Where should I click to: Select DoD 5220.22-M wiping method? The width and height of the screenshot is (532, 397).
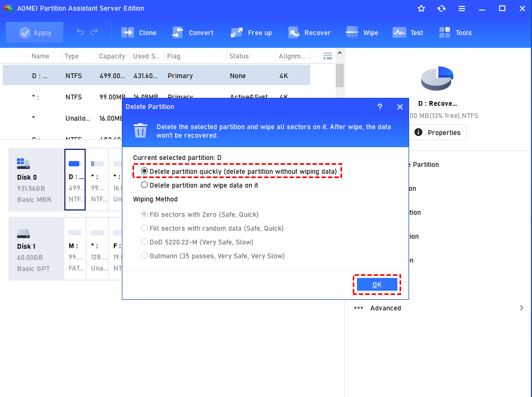197,242
